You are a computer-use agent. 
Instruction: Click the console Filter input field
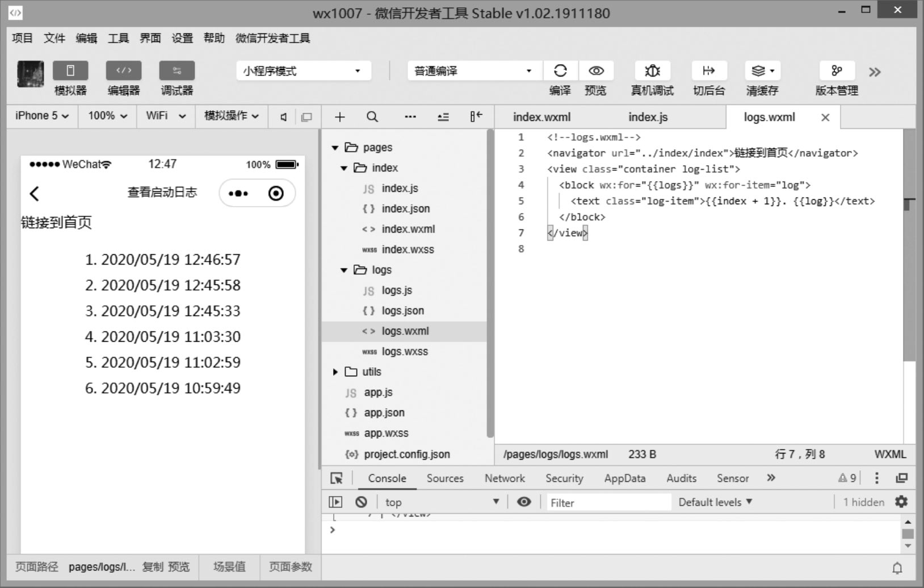point(609,503)
